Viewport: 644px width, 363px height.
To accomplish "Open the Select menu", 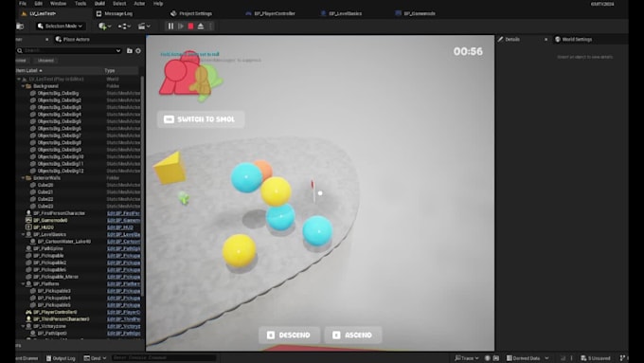I will tap(119, 3).
